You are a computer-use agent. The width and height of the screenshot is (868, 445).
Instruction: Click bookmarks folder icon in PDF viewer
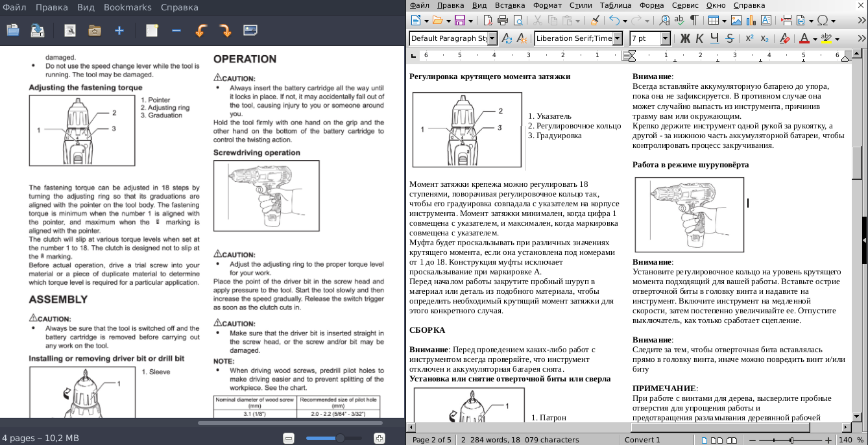pos(95,30)
